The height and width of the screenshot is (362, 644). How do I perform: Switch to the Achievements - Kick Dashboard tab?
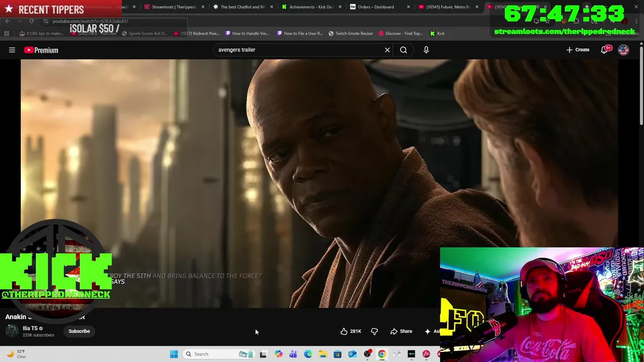click(x=311, y=7)
